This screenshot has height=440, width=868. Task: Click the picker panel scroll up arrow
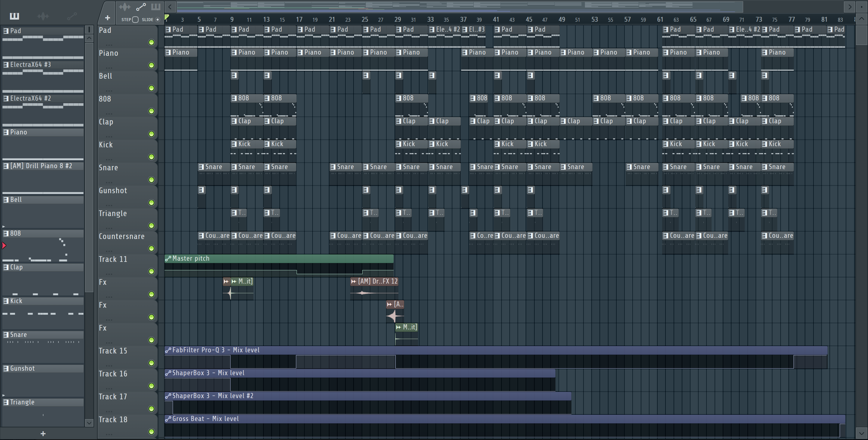(89, 38)
